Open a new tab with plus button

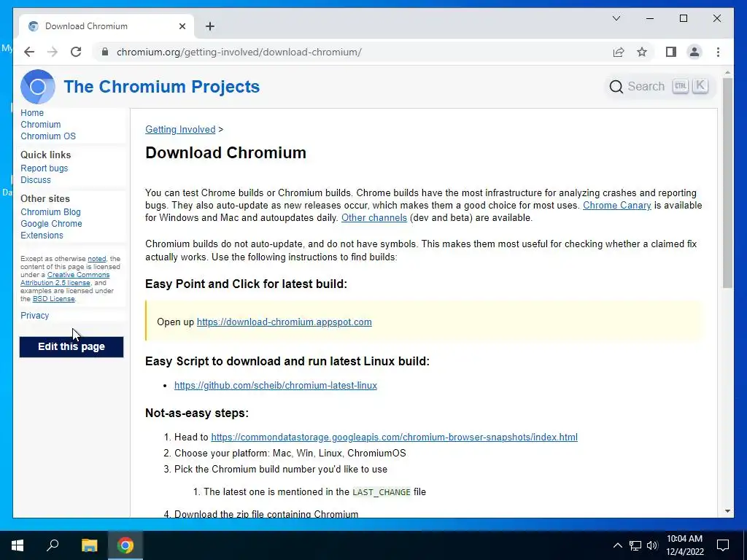click(210, 26)
